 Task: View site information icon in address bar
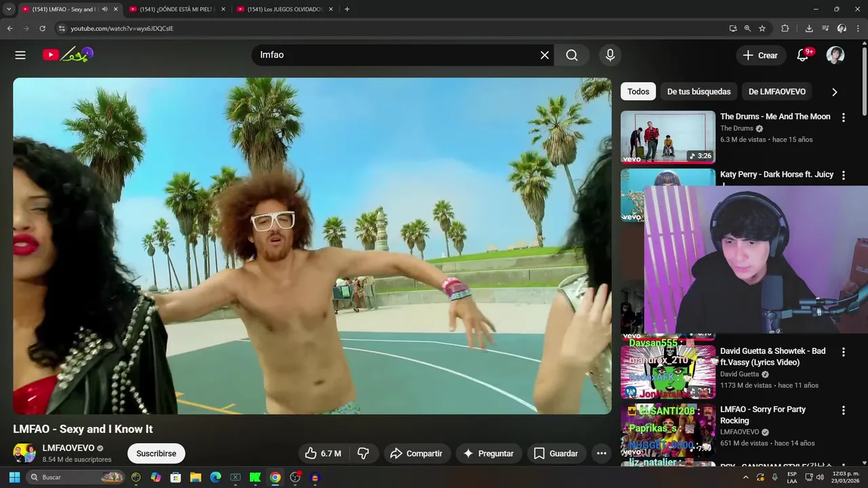[x=62, y=28]
